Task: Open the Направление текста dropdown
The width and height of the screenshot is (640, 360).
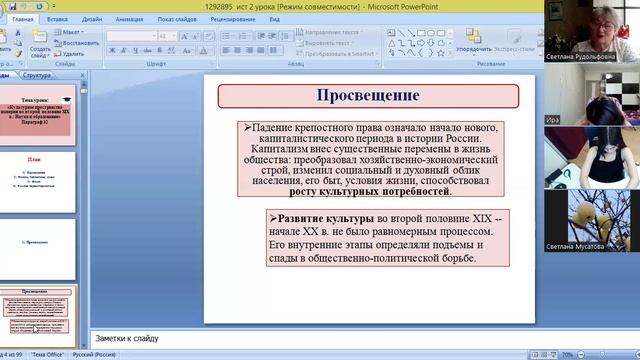Action: point(330,32)
